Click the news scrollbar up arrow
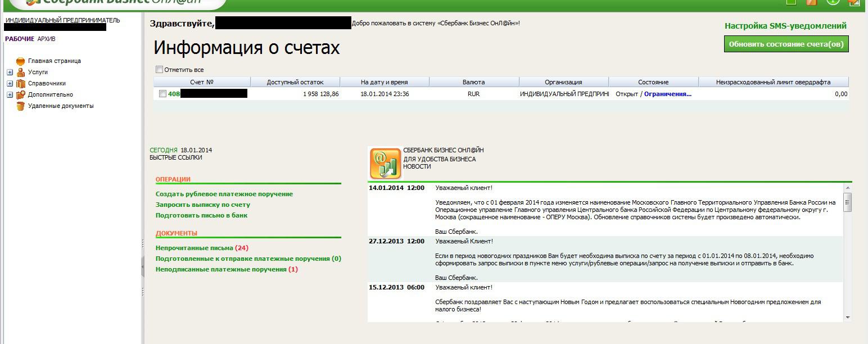The height and width of the screenshot is (344, 868). pyautogui.click(x=848, y=188)
